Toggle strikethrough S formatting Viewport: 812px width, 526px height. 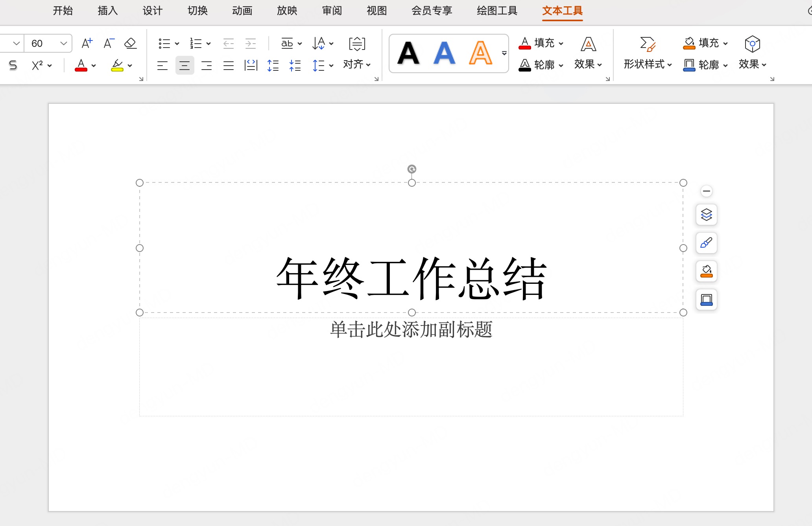(x=13, y=65)
